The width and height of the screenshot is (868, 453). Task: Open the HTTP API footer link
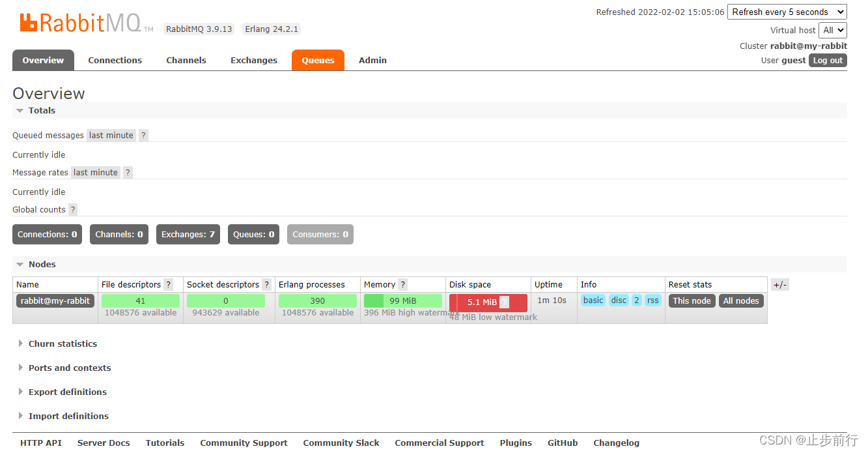pyautogui.click(x=41, y=443)
